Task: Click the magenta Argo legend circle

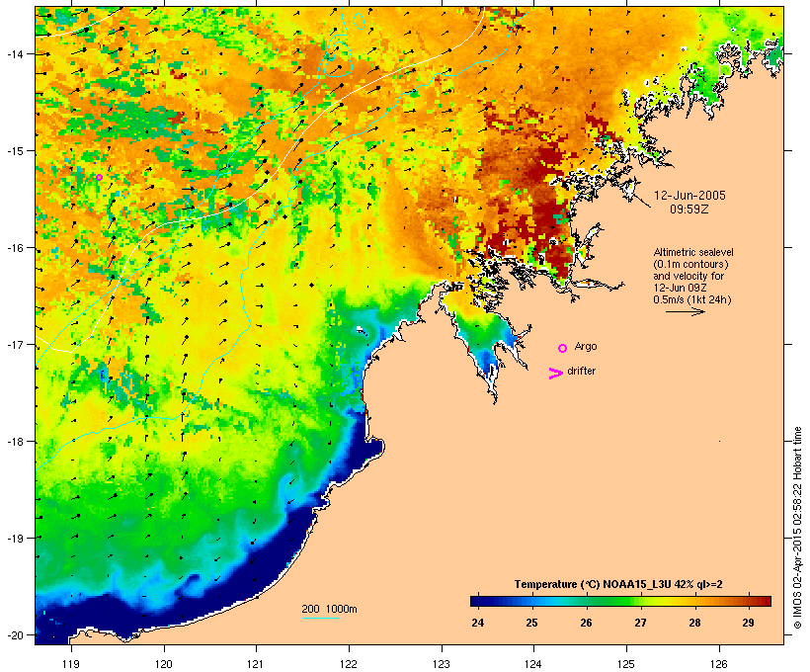Action: (x=563, y=349)
